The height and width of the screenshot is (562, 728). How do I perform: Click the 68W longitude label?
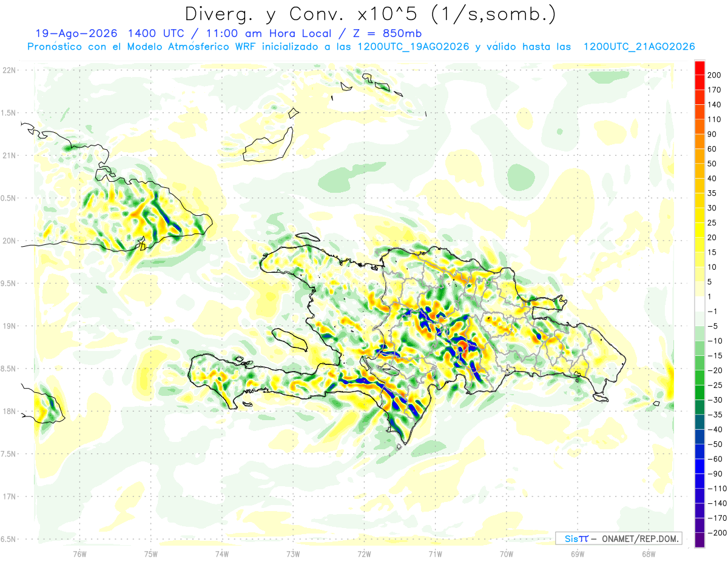click(x=649, y=554)
